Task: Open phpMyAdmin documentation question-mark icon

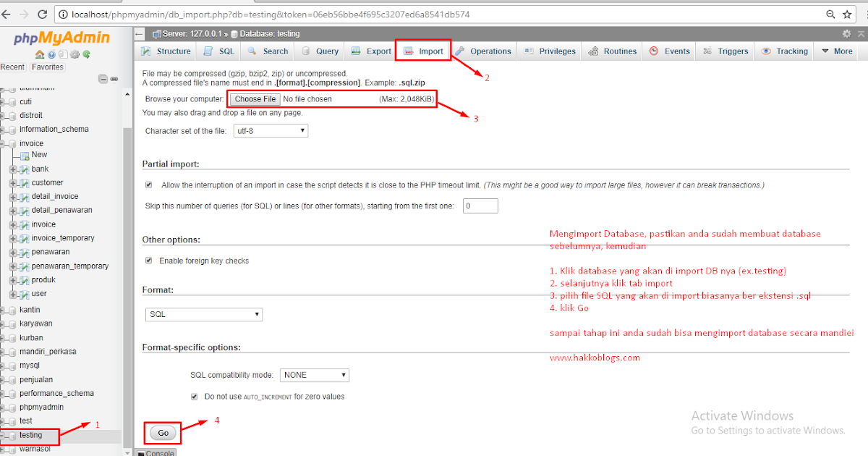Action: pyautogui.click(x=52, y=54)
